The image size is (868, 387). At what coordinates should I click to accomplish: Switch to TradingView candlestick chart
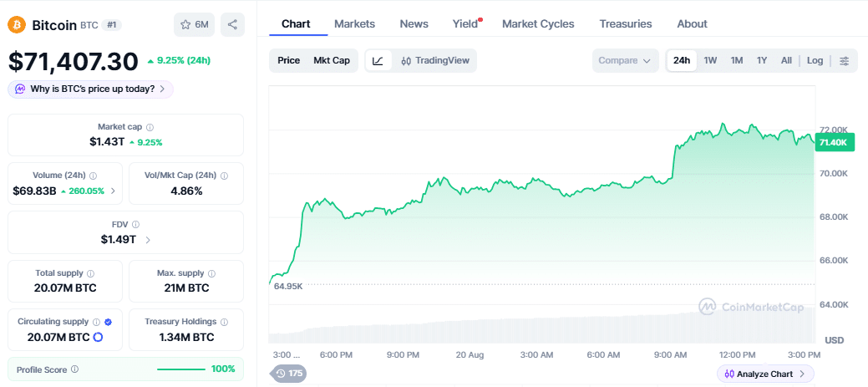434,60
